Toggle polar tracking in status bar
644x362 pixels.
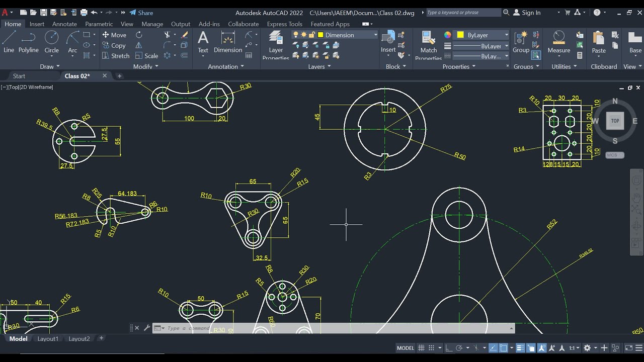coord(459,348)
